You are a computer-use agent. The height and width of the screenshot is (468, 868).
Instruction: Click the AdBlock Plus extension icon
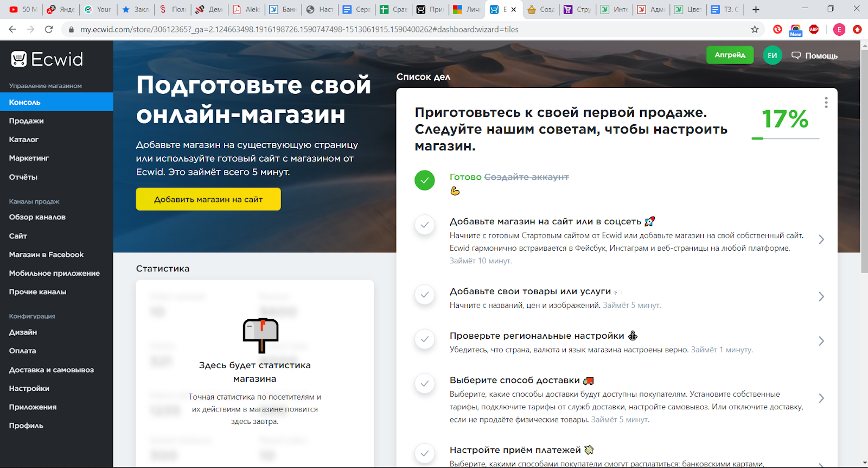tap(814, 29)
